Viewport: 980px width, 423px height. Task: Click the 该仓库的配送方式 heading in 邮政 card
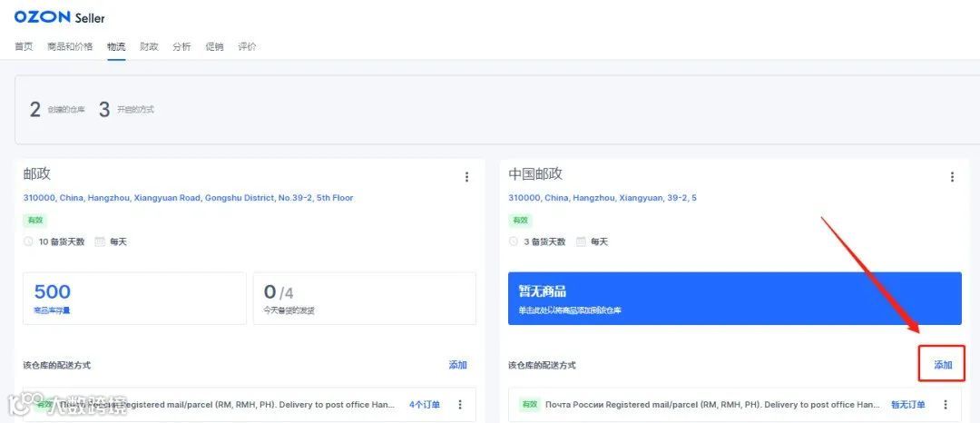pos(57,366)
